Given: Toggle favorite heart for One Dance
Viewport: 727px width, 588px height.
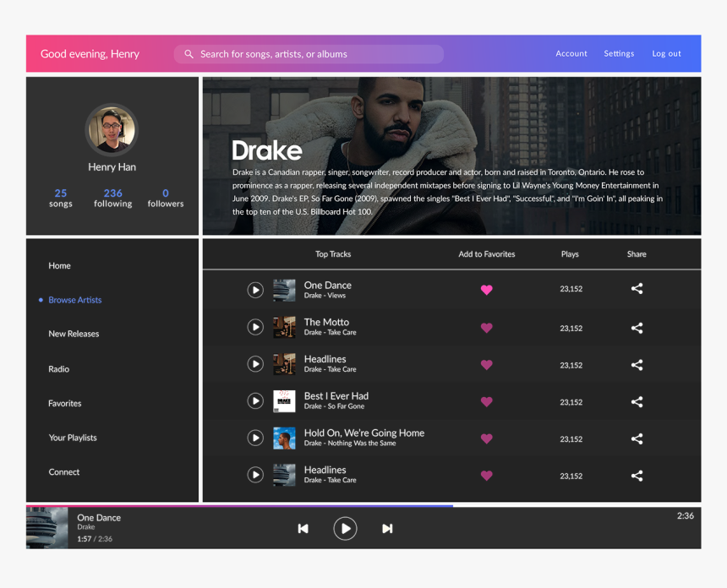Looking at the screenshot, I should coord(486,290).
